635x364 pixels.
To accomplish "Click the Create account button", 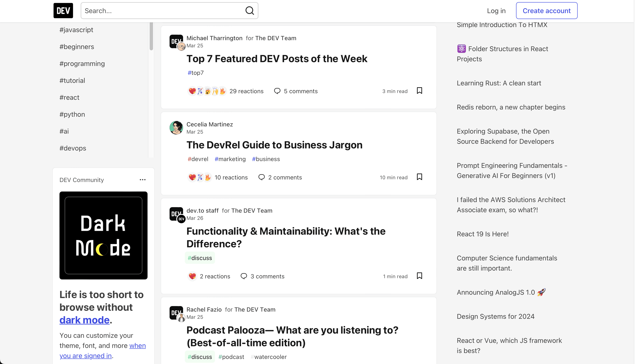I will 546,11.
